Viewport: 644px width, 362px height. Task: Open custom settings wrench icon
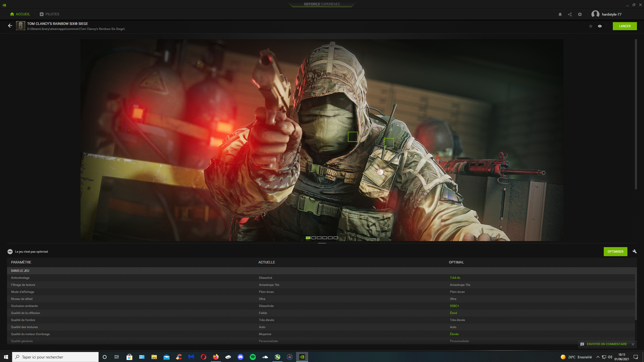634,251
